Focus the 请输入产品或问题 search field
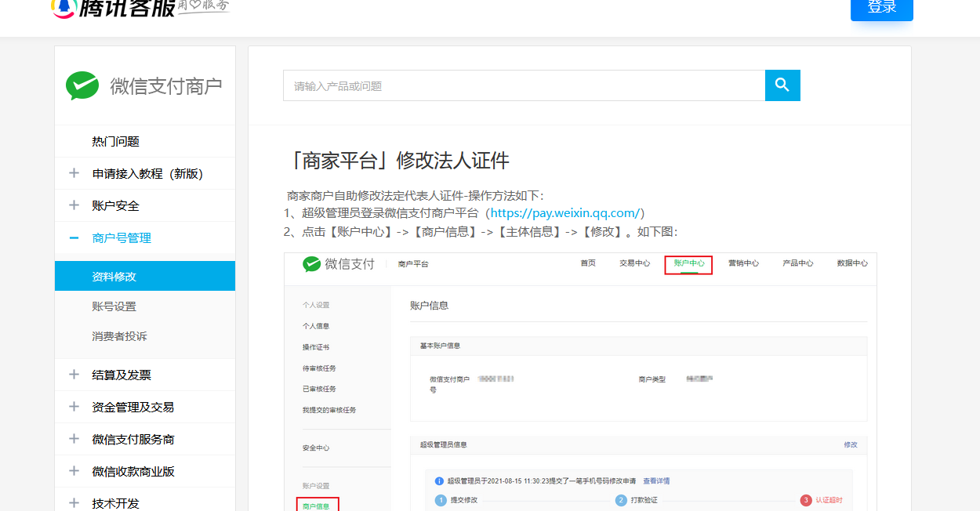This screenshot has height=511, width=980. pyautogui.click(x=524, y=85)
